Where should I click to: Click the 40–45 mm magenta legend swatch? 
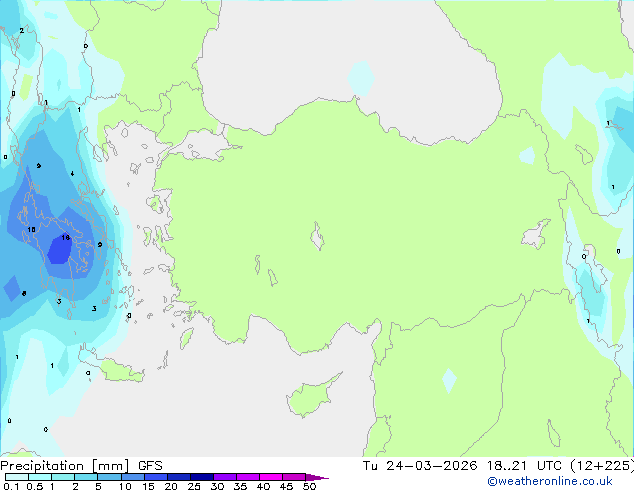[x=271, y=477]
